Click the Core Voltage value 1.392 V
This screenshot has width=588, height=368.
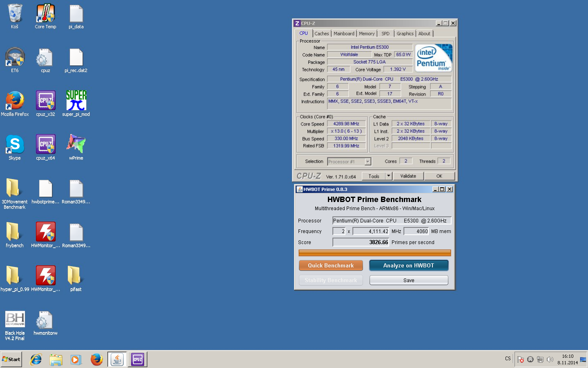point(398,70)
